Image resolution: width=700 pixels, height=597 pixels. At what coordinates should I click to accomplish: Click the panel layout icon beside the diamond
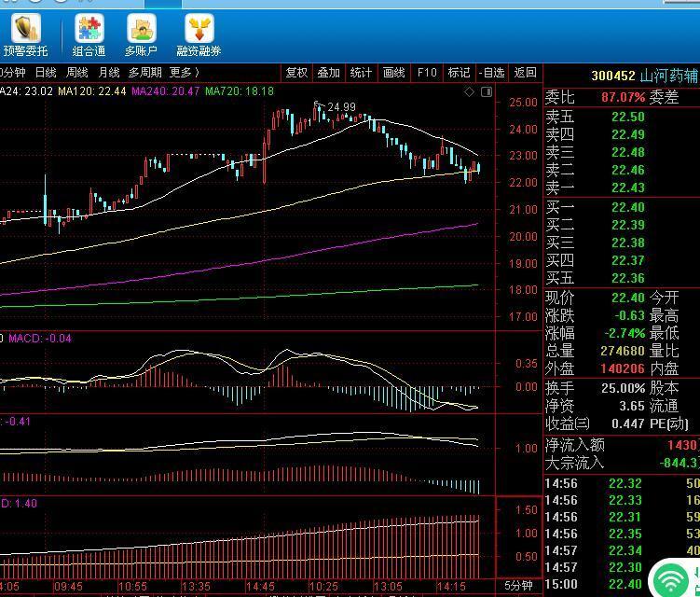tap(486, 92)
